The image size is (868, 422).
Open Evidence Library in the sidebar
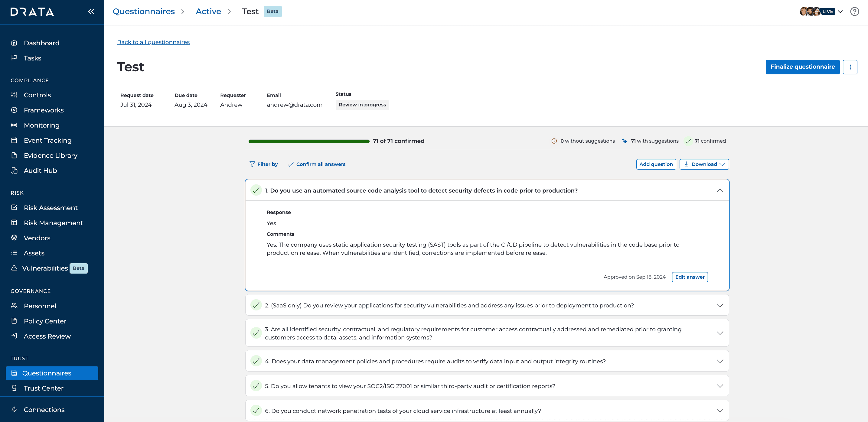(x=50, y=156)
